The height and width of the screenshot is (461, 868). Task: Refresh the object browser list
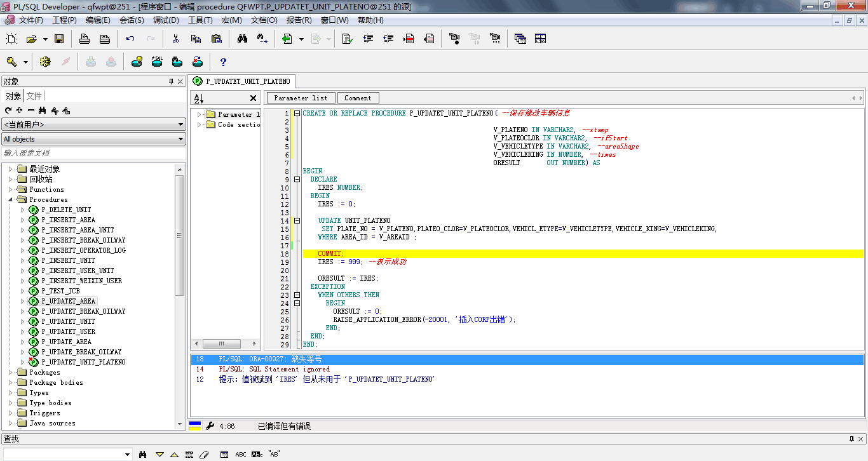[8, 110]
